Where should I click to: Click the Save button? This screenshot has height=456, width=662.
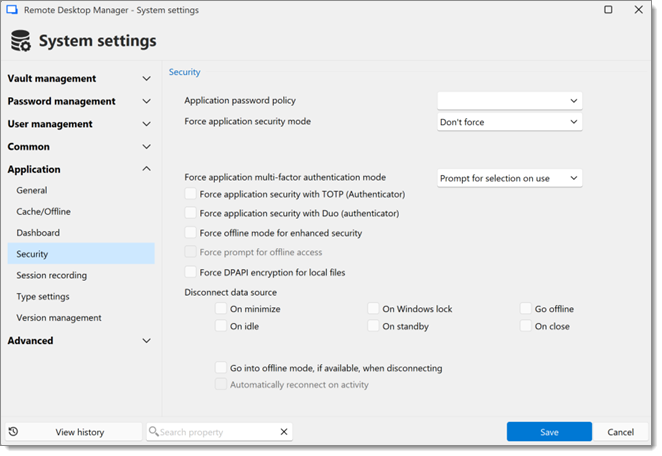coord(549,432)
